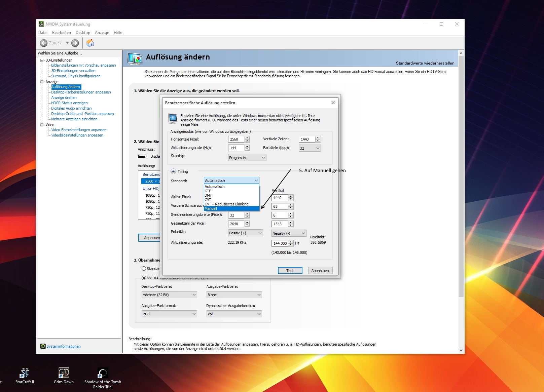544x392 pixels.
Task: Click the Horizontale Pixel input field
Action: (x=236, y=139)
